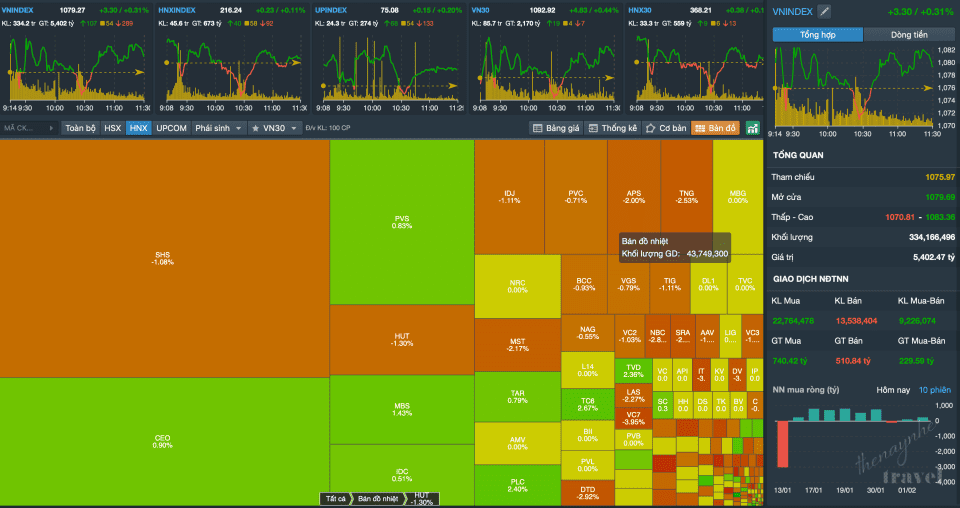Select Toàn bộ to show all markets
This screenshot has width=960, height=508.
(80, 128)
